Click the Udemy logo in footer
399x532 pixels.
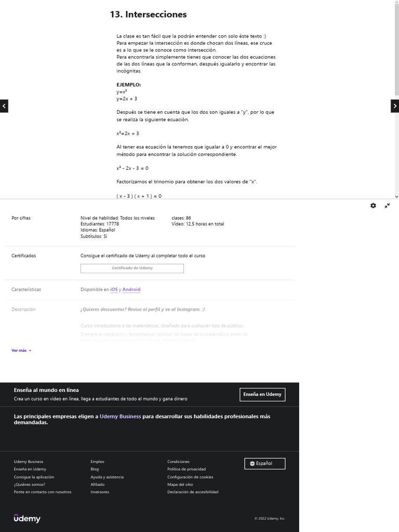pos(27,518)
